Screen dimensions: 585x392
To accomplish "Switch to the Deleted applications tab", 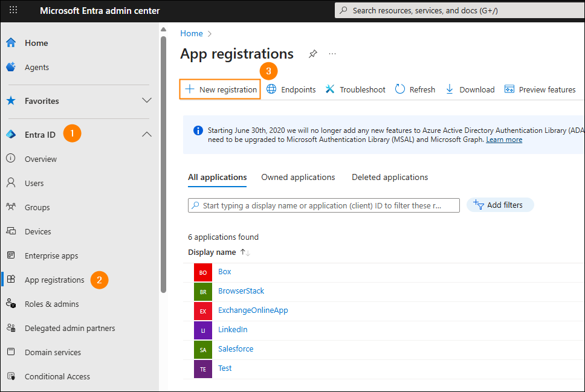I will 390,177.
